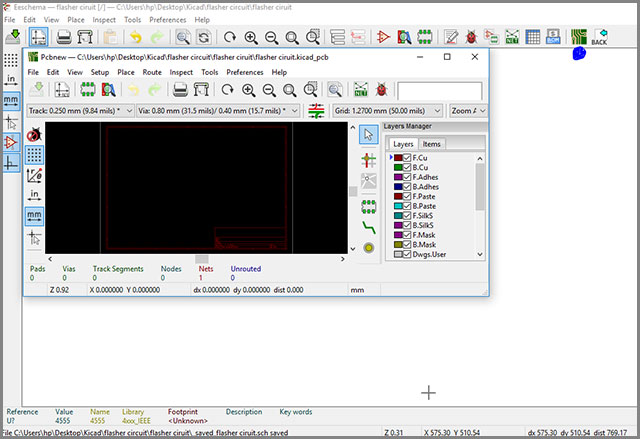
Task: Switch to Items tab in Layers Manager
Action: (431, 144)
